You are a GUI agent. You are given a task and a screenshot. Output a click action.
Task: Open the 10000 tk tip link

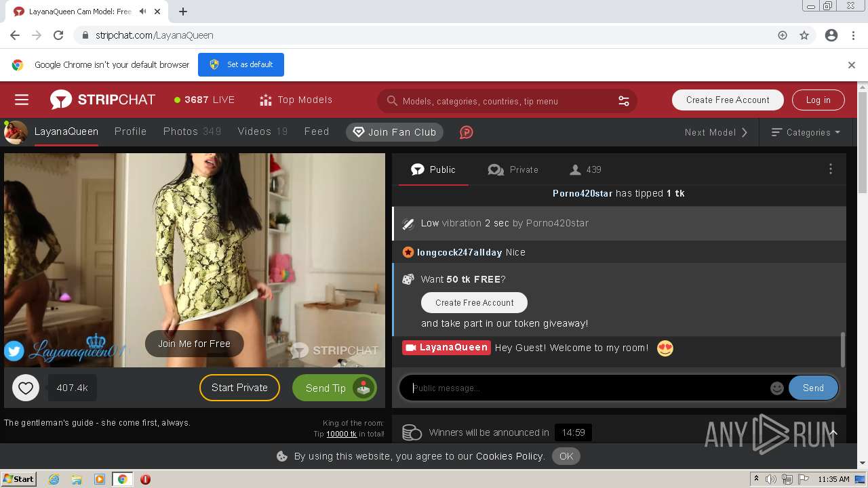coord(341,434)
